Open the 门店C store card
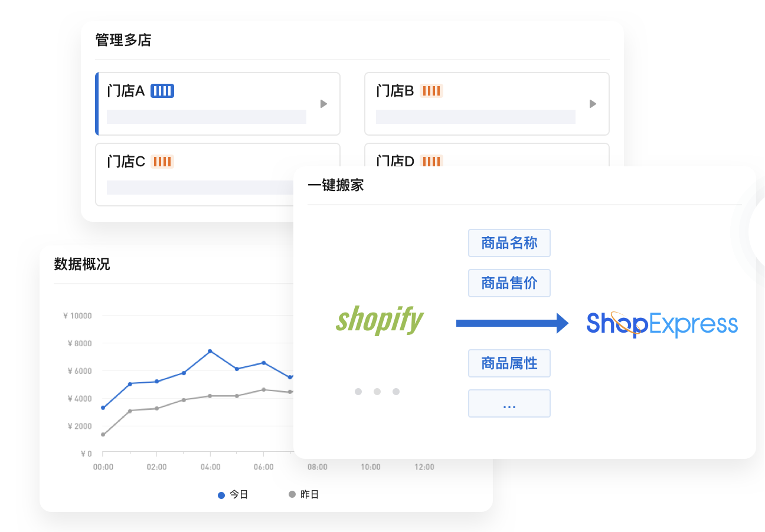This screenshot has height=532, width=765. pos(218,175)
